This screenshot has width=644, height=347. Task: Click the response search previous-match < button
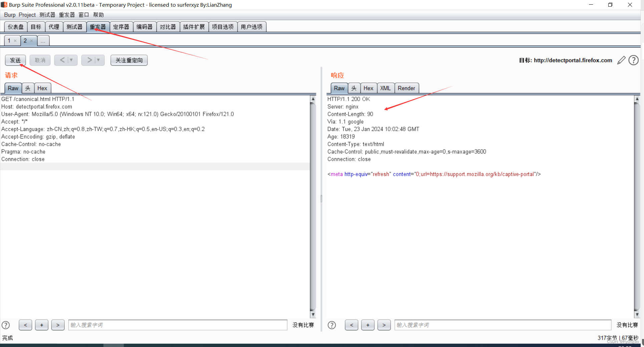351,325
